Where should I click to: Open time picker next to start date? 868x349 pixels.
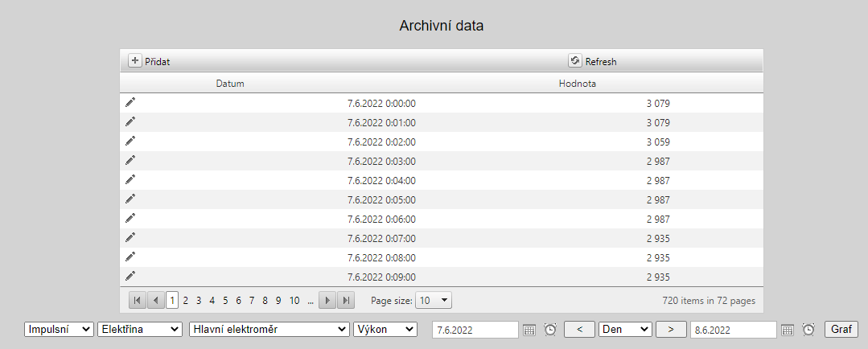(x=550, y=330)
